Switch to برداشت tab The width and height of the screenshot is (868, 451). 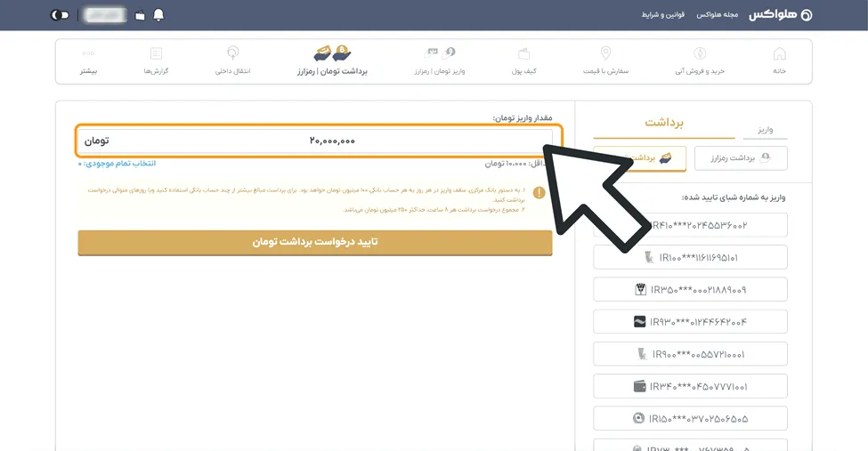(664, 123)
